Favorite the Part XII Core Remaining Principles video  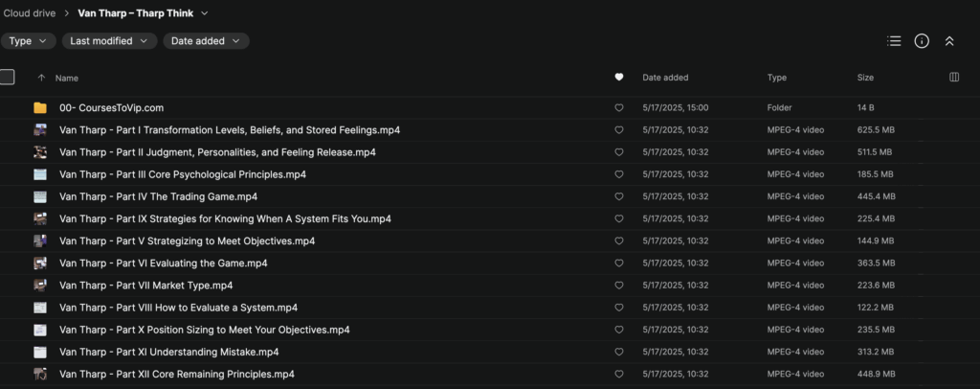click(x=619, y=374)
